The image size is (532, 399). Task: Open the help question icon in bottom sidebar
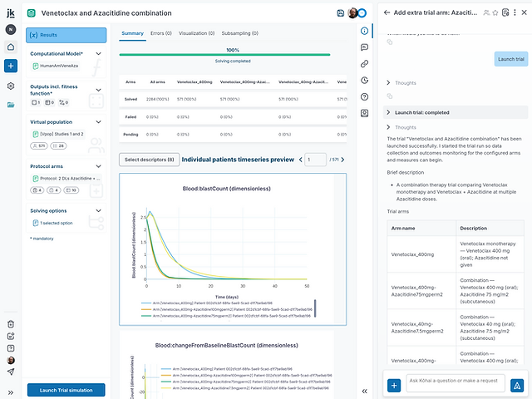[11, 348]
